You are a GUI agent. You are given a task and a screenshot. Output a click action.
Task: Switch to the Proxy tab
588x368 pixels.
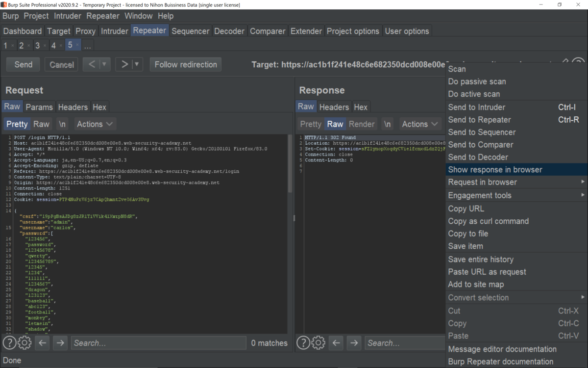pos(85,31)
